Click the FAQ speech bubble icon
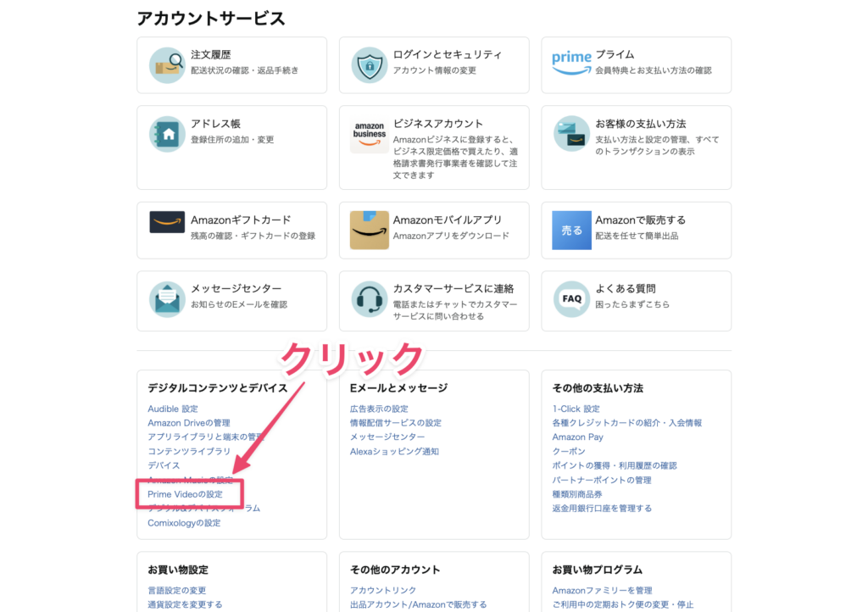The width and height of the screenshot is (868, 612). pos(572,299)
